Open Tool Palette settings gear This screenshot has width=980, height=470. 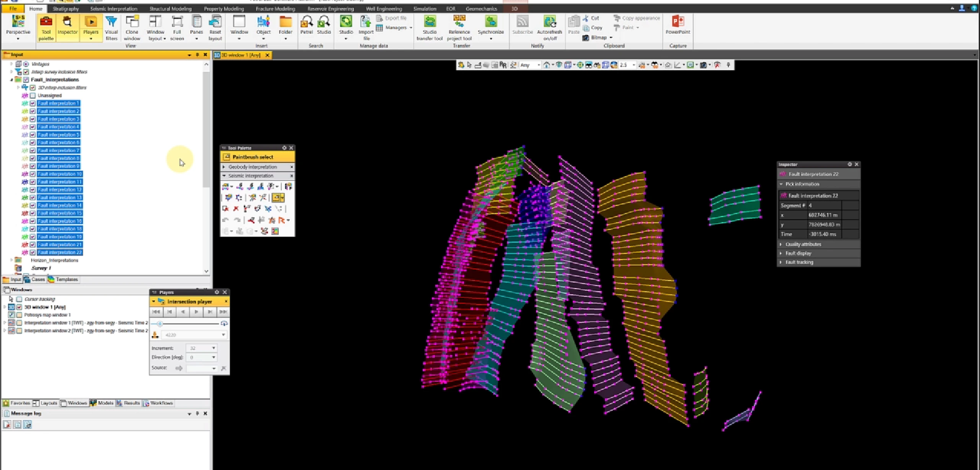(284, 148)
